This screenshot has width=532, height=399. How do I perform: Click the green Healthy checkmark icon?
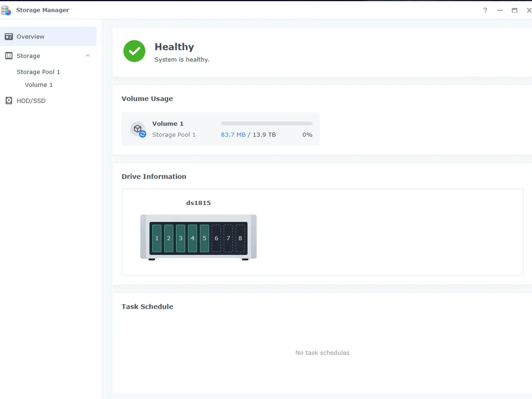point(134,51)
